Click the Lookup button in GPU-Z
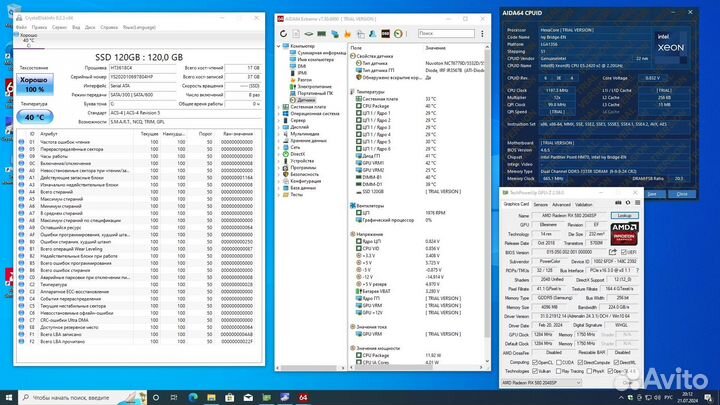The height and width of the screenshot is (405, 720). 624,215
